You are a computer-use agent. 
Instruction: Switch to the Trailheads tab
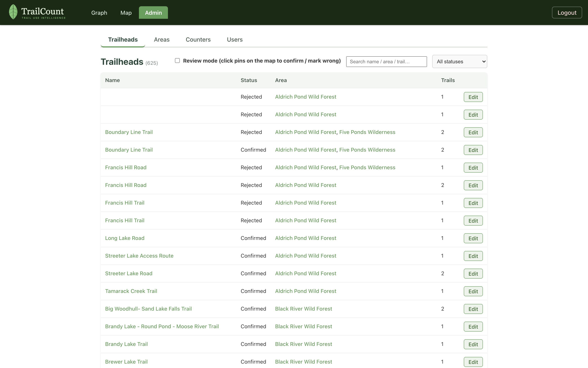[x=123, y=39]
